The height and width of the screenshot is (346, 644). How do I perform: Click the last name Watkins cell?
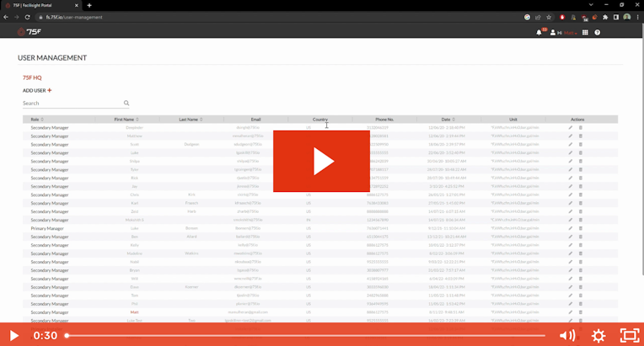pyautogui.click(x=192, y=253)
